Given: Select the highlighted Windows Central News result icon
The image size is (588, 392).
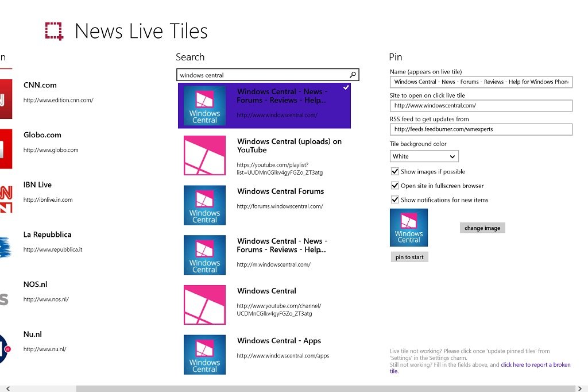Looking at the screenshot, I should (x=205, y=106).
